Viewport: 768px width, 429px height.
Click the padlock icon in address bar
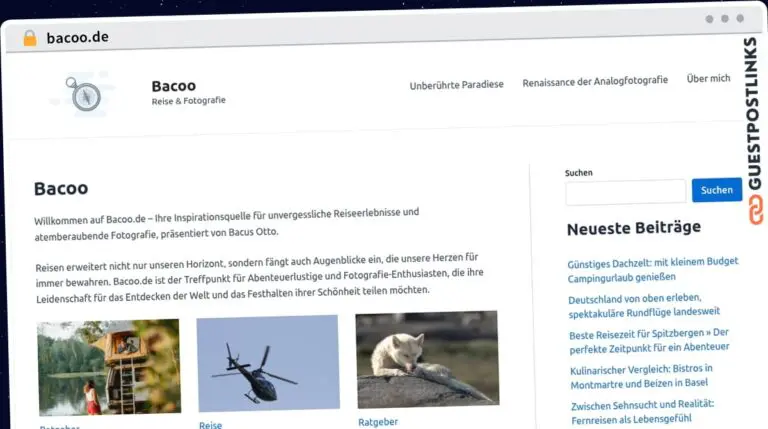pos(29,38)
